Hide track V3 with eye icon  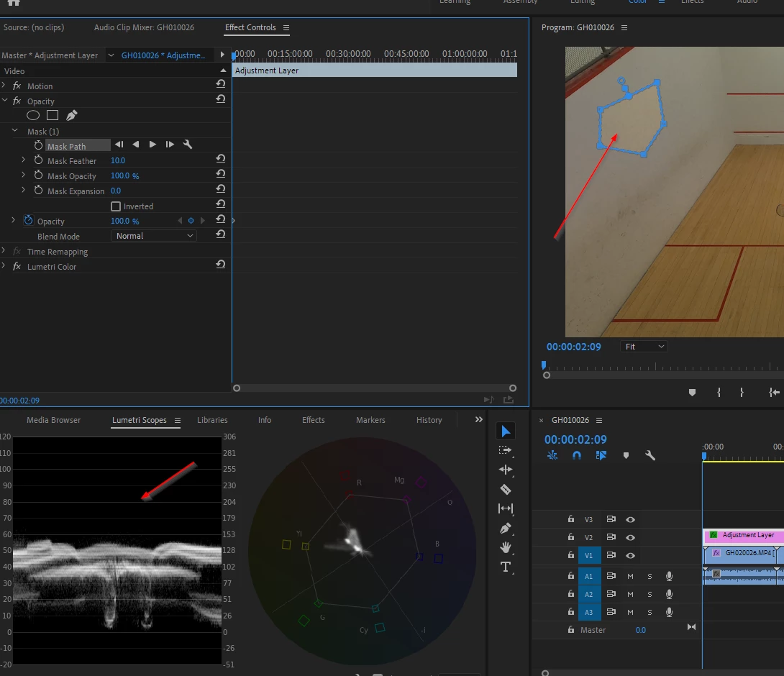(x=631, y=519)
